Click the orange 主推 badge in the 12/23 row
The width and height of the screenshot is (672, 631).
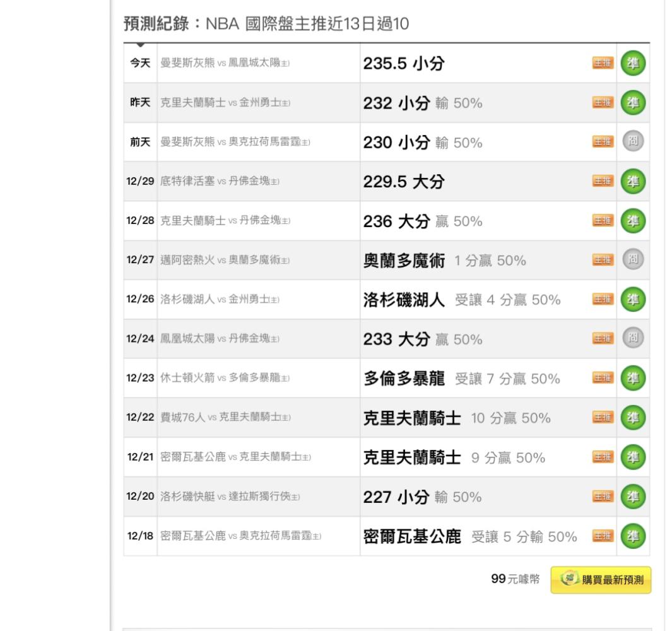(x=603, y=378)
